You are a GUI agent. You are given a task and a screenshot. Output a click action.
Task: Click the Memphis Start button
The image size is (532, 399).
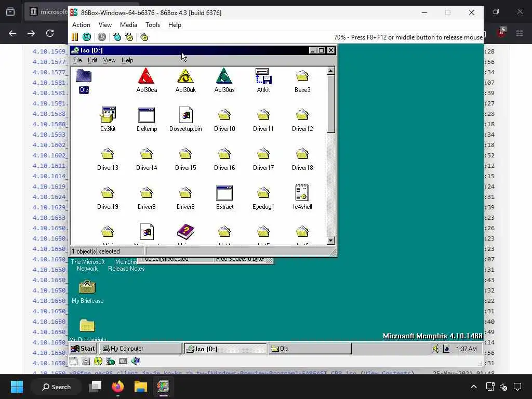(x=84, y=349)
